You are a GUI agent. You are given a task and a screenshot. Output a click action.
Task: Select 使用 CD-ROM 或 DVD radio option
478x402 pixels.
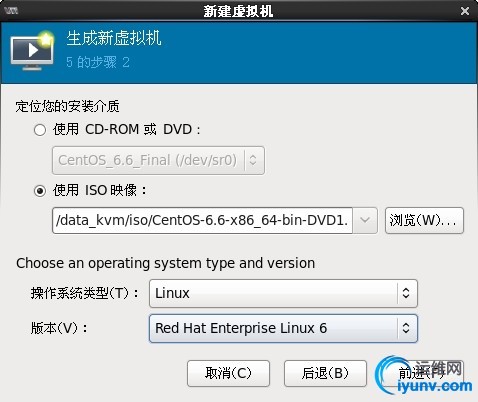coord(40,130)
